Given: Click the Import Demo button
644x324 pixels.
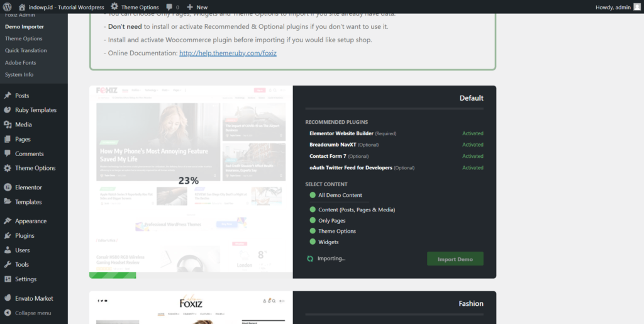Looking at the screenshot, I should pyautogui.click(x=455, y=259).
